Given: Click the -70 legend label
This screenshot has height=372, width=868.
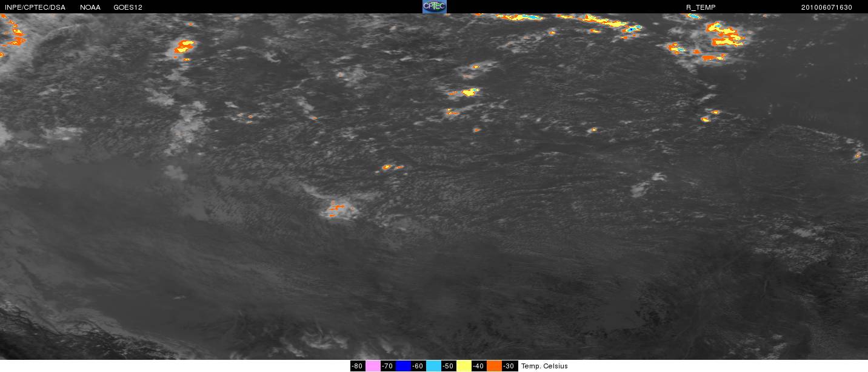Looking at the screenshot, I should (x=388, y=366).
